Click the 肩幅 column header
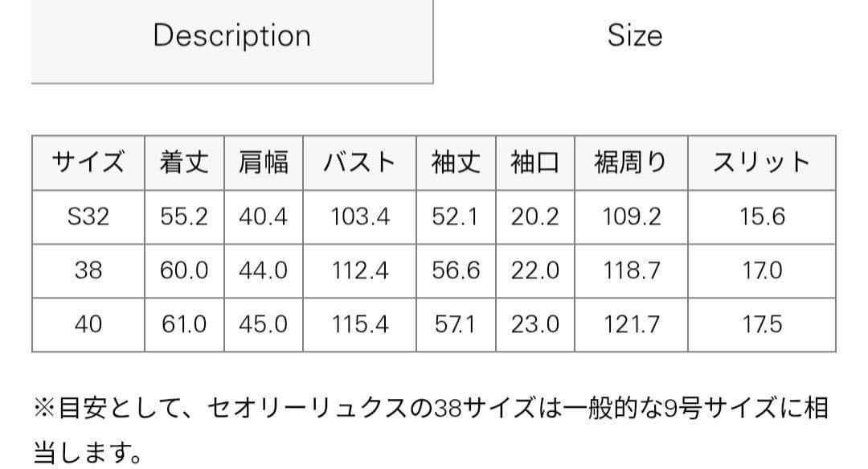 pos(263,162)
